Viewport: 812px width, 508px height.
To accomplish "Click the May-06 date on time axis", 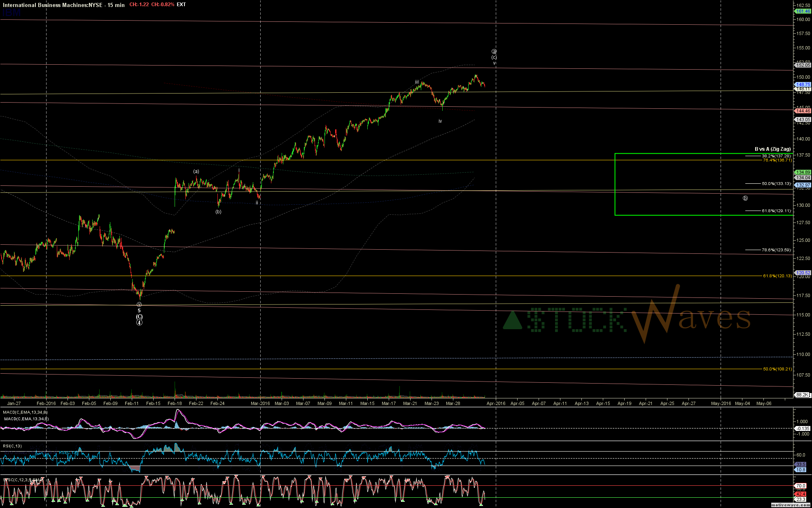I will pyautogui.click(x=764, y=403).
